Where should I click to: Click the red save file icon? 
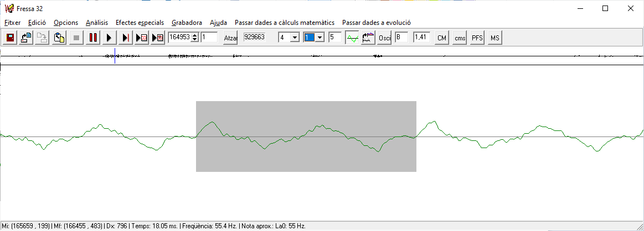coord(10,38)
